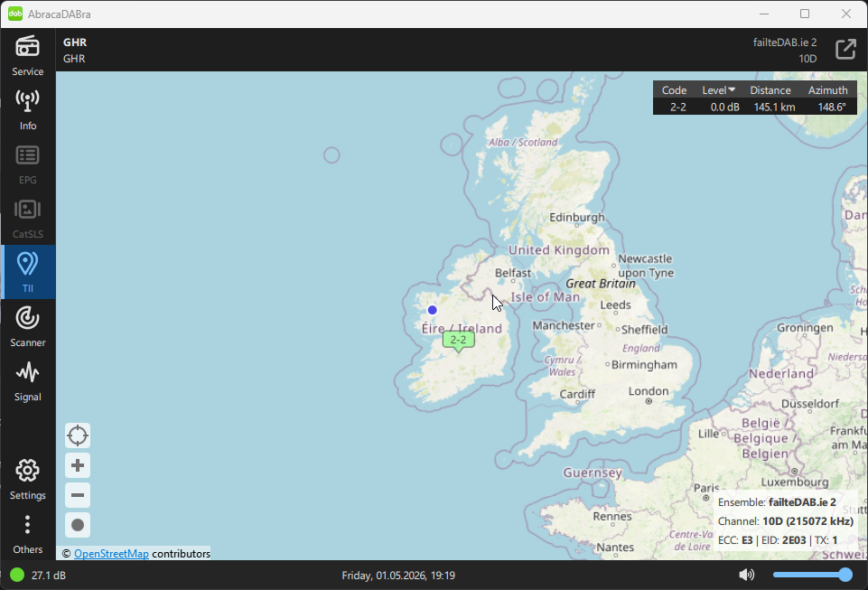Image resolution: width=868 pixels, height=590 pixels.
Task: Adjust the volume slider
Action: [x=813, y=575]
